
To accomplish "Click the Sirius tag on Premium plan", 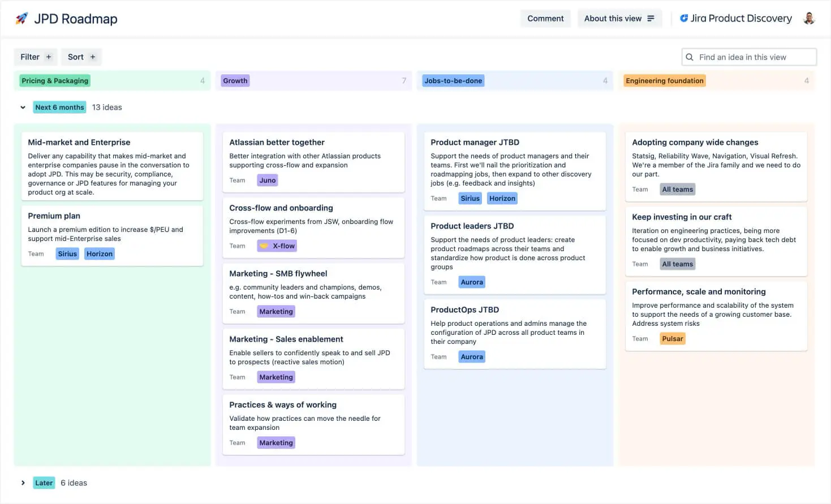I will tap(67, 254).
